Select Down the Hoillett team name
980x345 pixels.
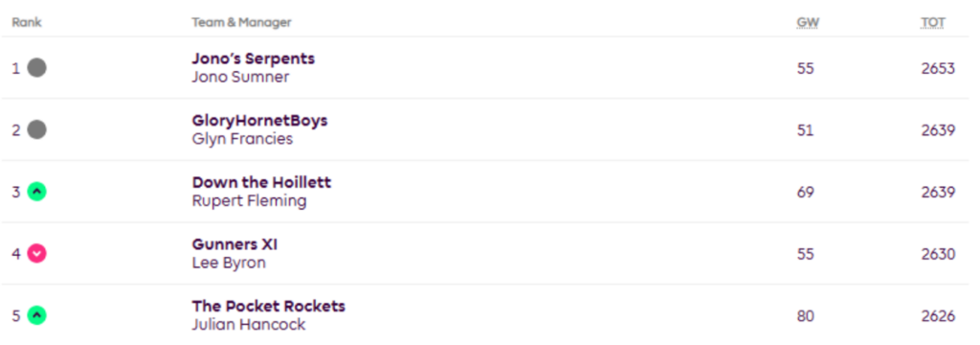coord(261,182)
